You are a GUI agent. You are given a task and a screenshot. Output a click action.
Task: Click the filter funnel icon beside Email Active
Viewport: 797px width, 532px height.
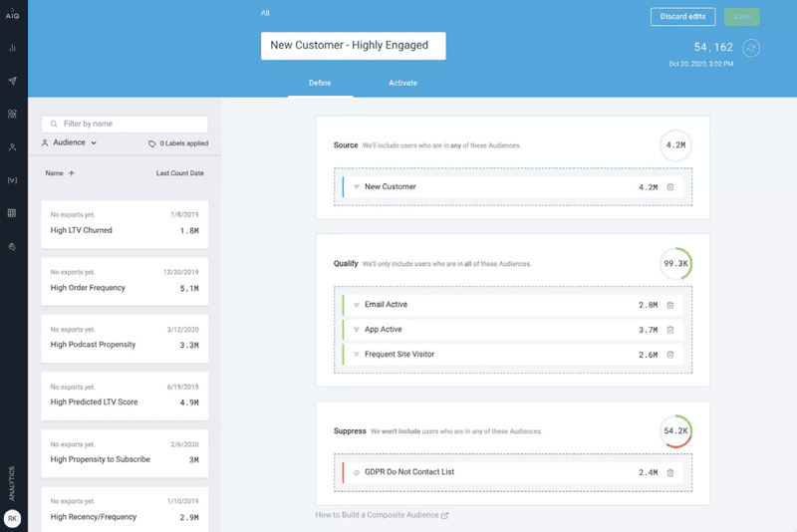coord(357,305)
